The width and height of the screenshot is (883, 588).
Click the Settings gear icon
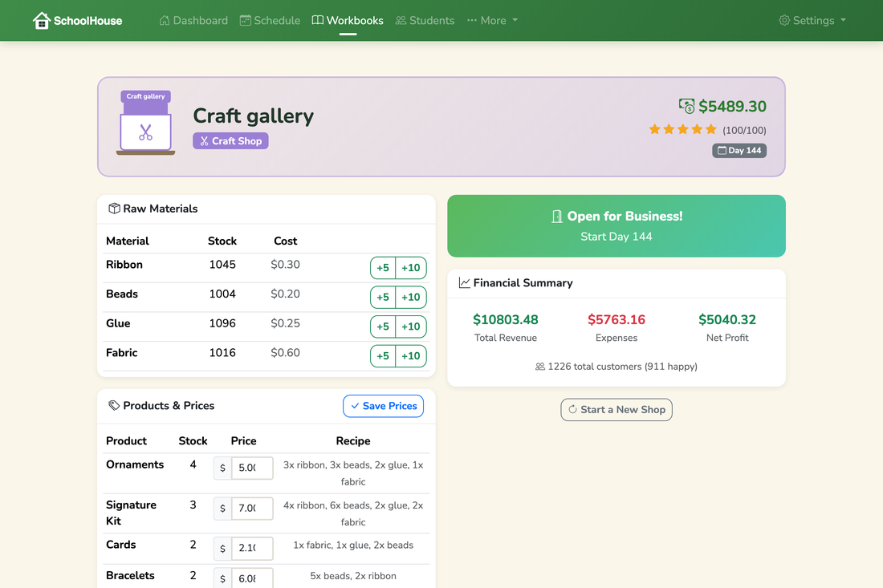pyautogui.click(x=784, y=20)
